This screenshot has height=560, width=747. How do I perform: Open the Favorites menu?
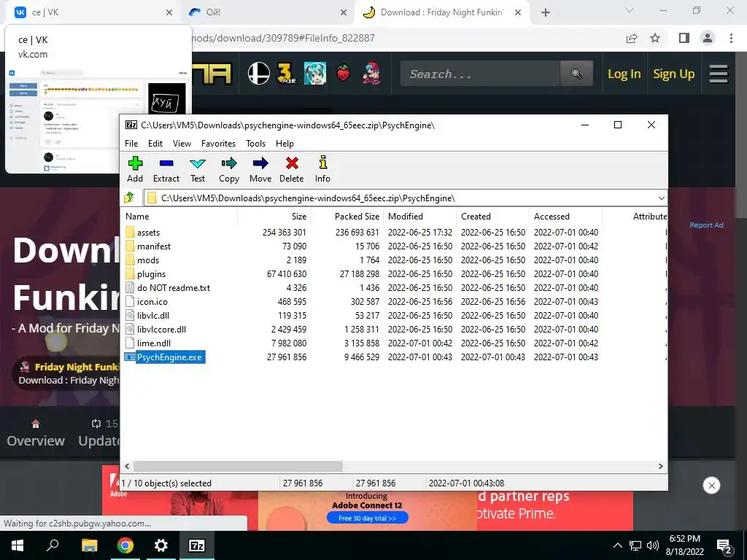[x=218, y=144]
